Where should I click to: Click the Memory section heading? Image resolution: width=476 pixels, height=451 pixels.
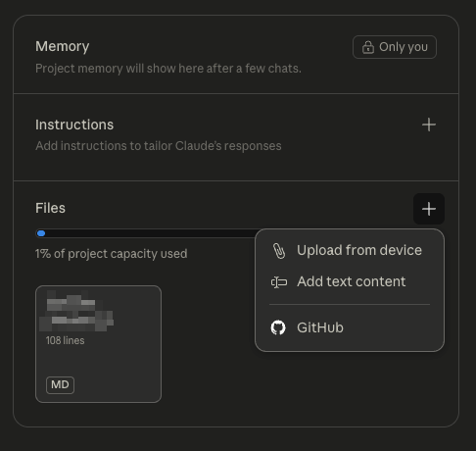pos(63,46)
